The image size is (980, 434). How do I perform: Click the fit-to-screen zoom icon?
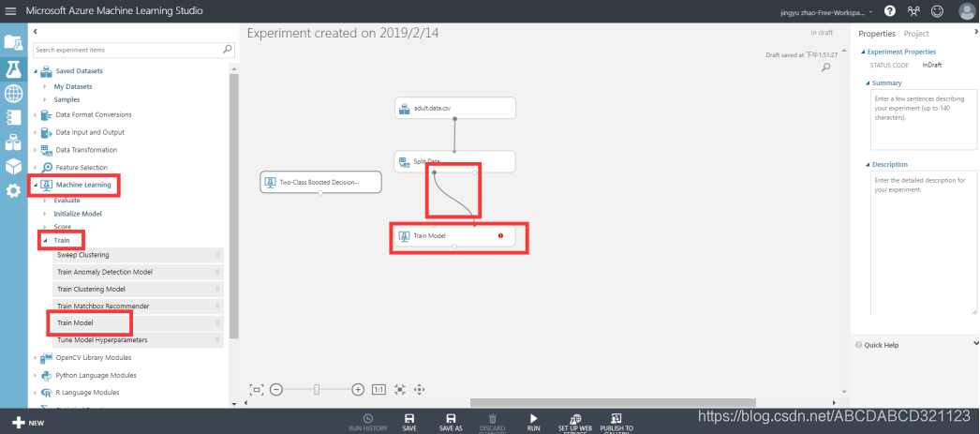[x=257, y=390]
